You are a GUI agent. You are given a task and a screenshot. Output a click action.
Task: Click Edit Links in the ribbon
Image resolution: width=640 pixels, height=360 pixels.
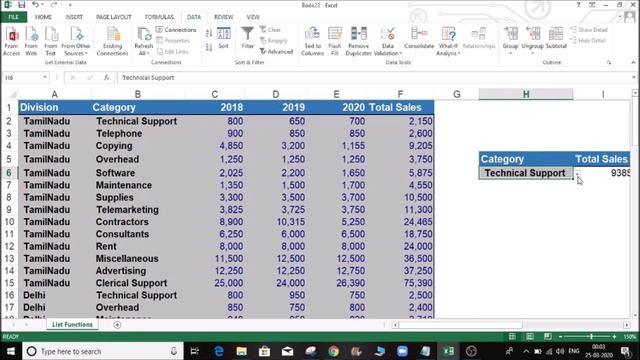(x=172, y=51)
